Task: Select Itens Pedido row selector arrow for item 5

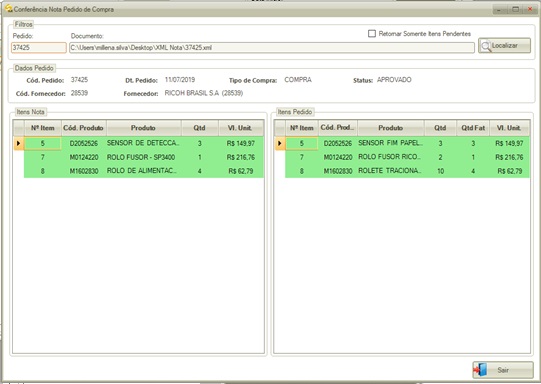Action: (x=280, y=143)
